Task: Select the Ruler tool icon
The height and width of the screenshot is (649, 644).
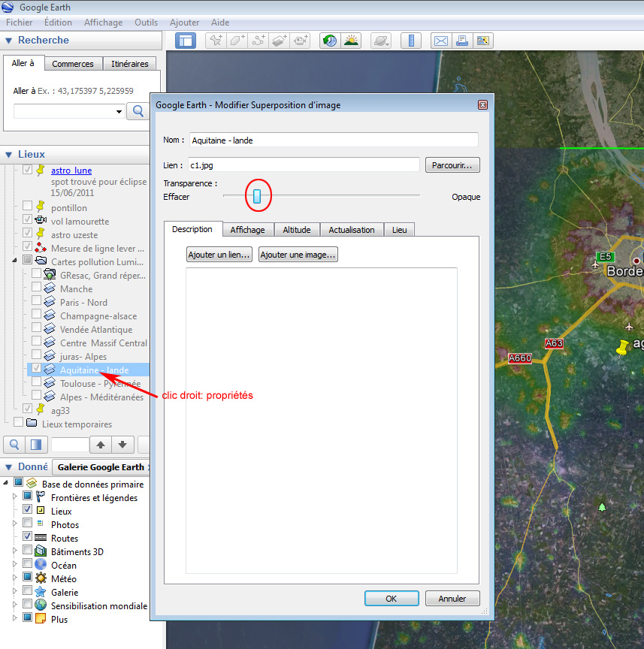Action: (x=411, y=41)
